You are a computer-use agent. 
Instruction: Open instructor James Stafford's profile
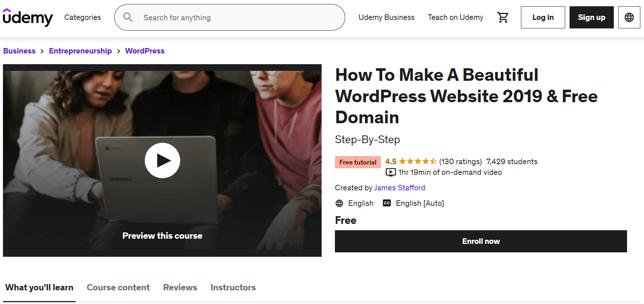pyautogui.click(x=400, y=188)
